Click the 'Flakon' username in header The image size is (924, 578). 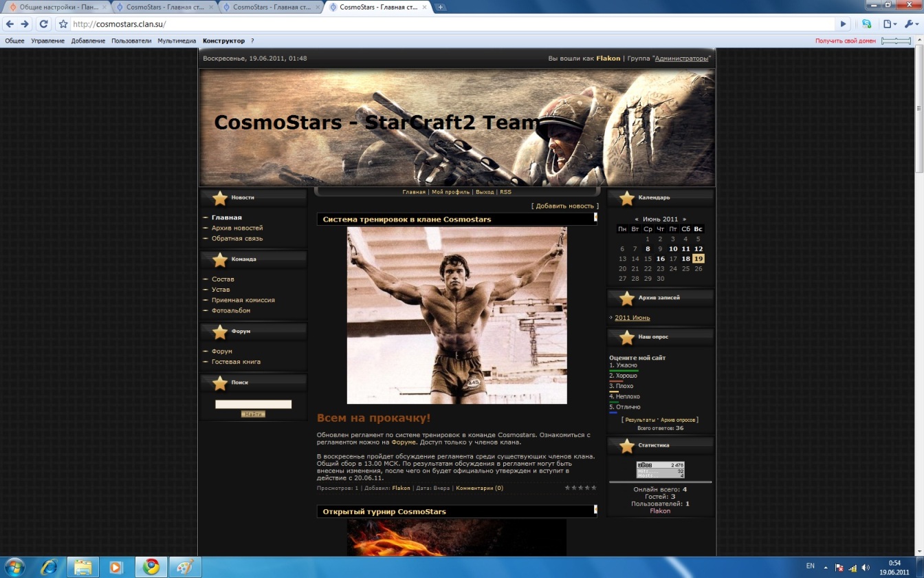[608, 58]
